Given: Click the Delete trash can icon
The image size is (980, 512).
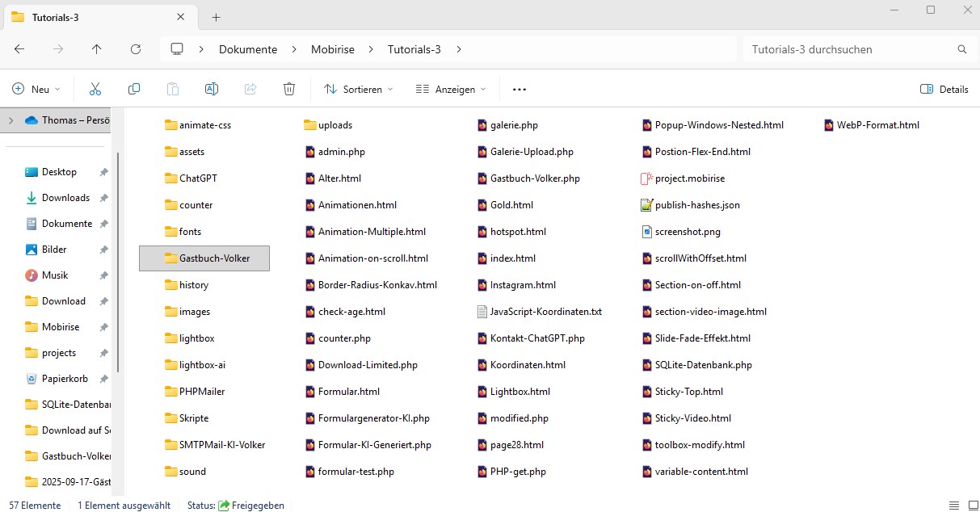Looking at the screenshot, I should (289, 89).
